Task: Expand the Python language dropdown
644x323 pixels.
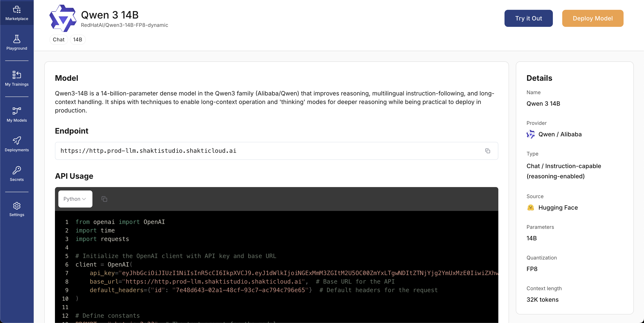Action: (75, 199)
